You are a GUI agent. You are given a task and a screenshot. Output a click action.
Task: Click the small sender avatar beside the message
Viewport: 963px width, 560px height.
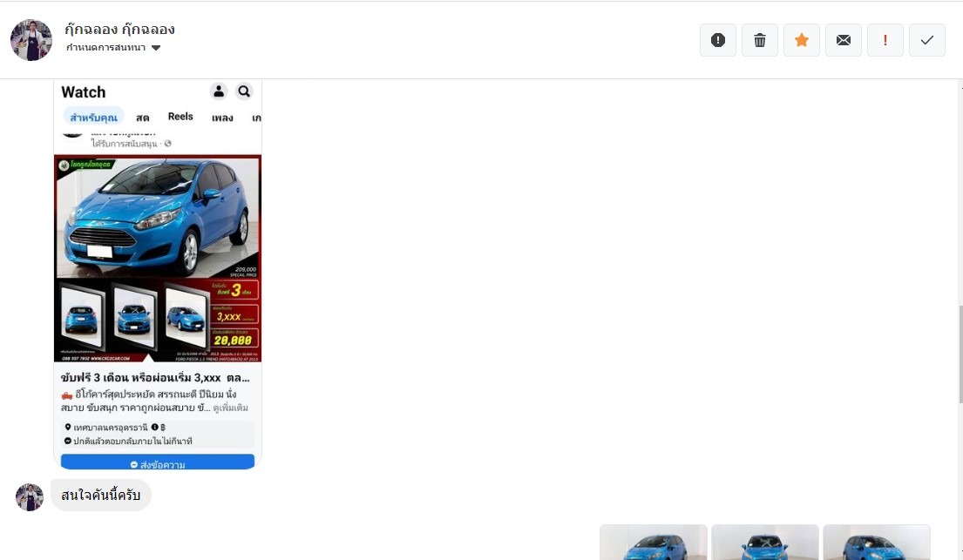(30, 496)
